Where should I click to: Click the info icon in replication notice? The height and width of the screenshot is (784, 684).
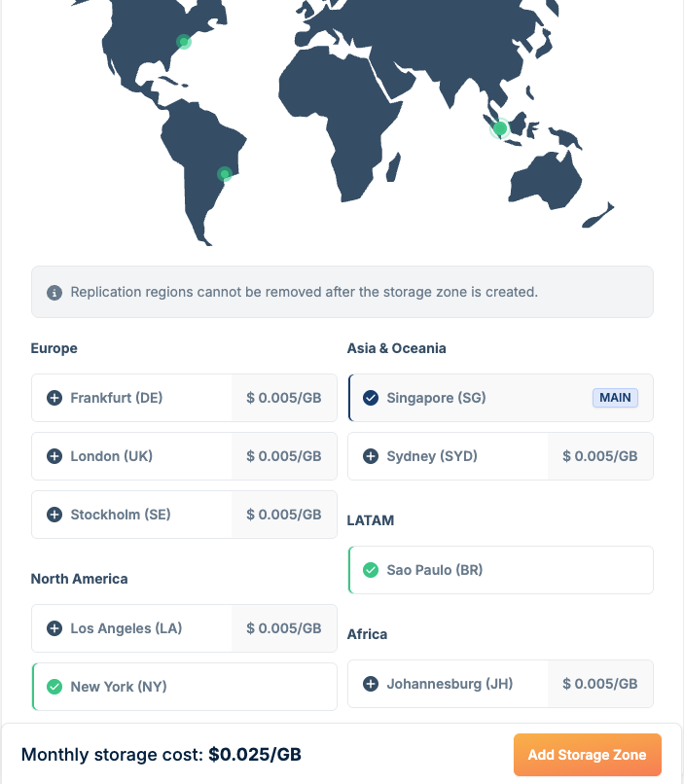coord(54,292)
